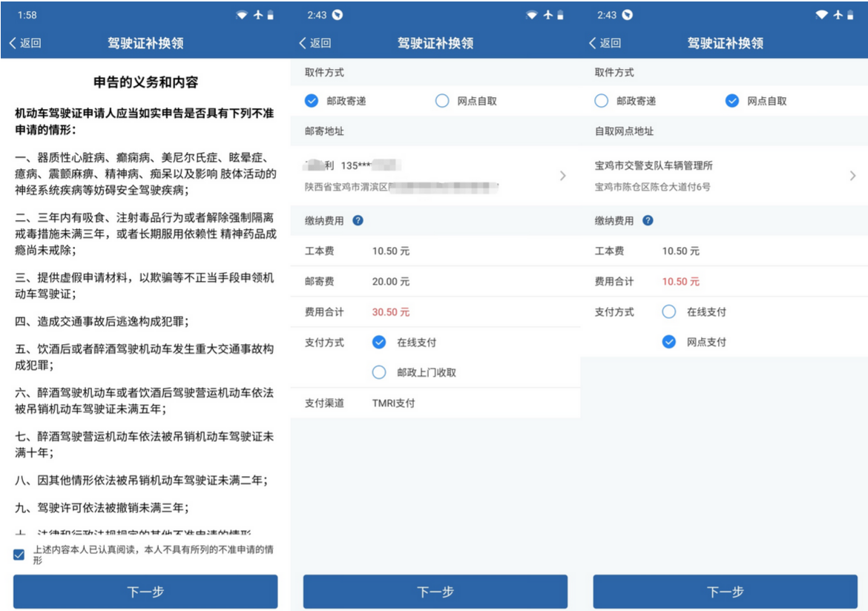
Task: Tap airplane mode icon on the 1:58 screen
Action: (257, 15)
